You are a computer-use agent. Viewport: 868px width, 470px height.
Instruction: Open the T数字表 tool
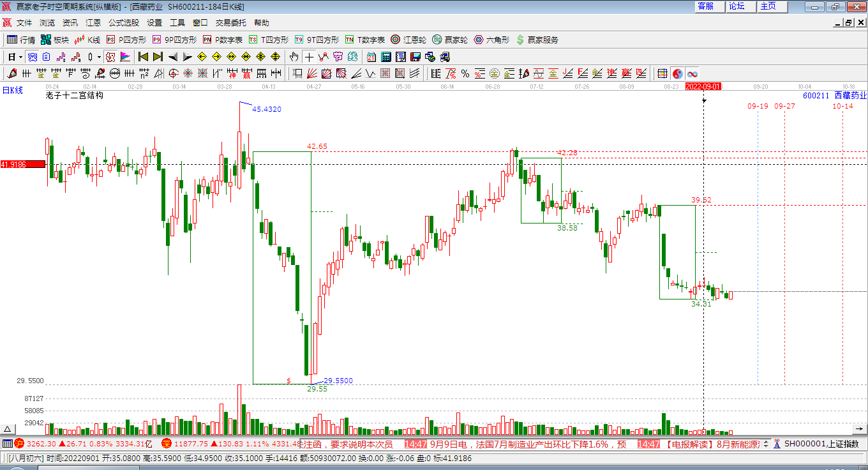[x=365, y=40]
